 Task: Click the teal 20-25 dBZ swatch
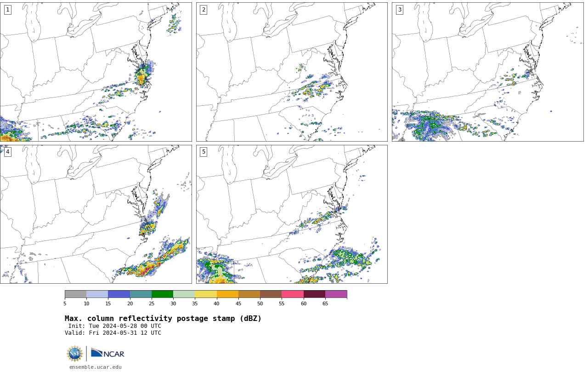tap(141, 294)
